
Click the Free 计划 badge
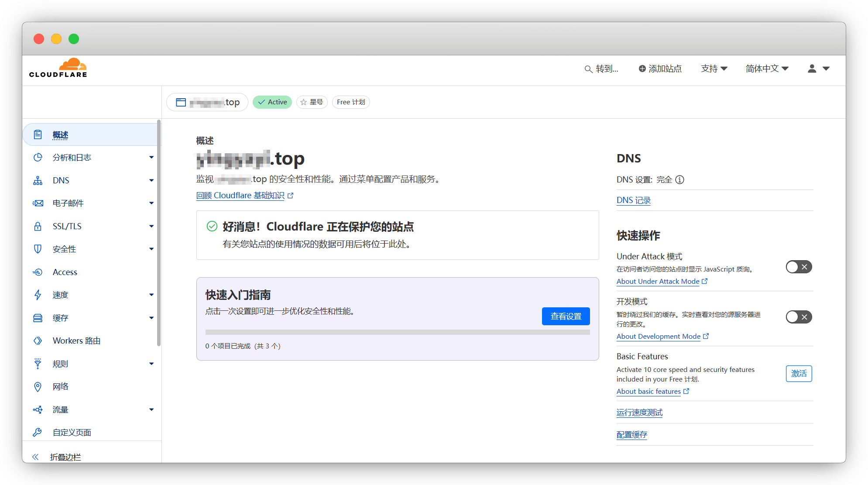pyautogui.click(x=351, y=102)
